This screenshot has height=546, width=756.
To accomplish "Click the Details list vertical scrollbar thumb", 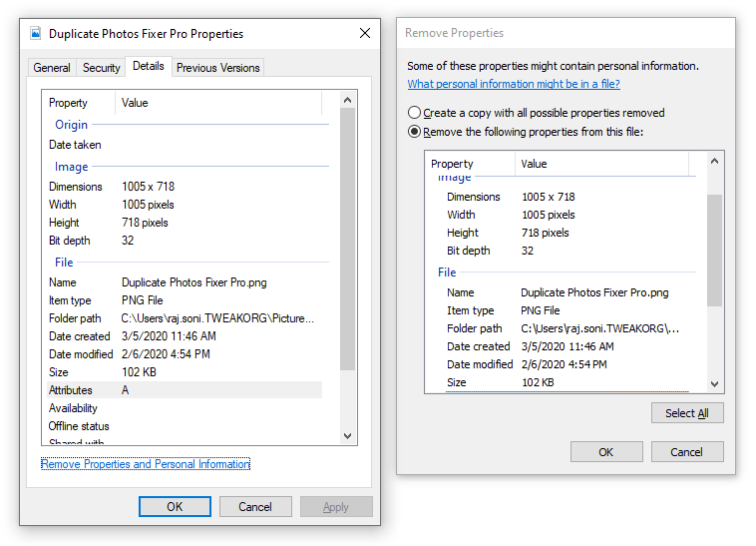I will pyautogui.click(x=348, y=240).
